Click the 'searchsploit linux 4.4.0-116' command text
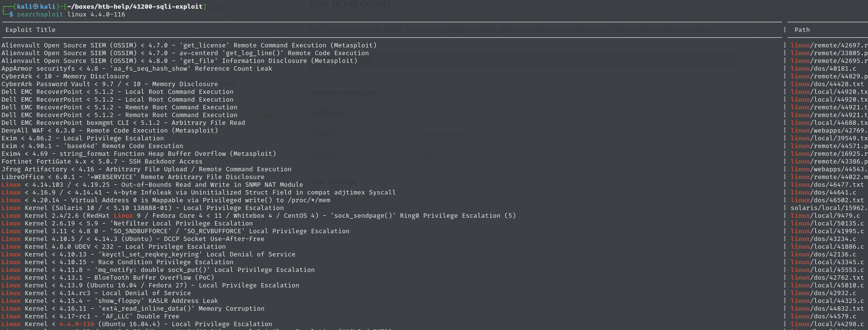The image size is (868, 330). point(71,15)
